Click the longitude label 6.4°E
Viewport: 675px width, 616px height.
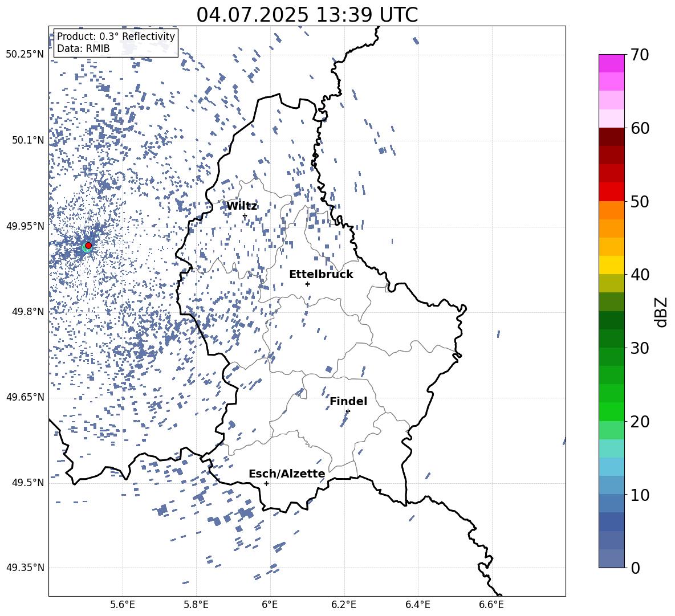point(417,605)
